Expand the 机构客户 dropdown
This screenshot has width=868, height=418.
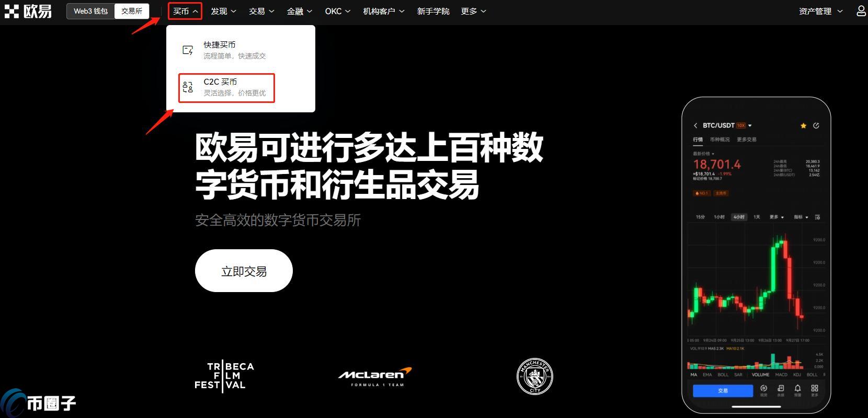click(x=384, y=11)
